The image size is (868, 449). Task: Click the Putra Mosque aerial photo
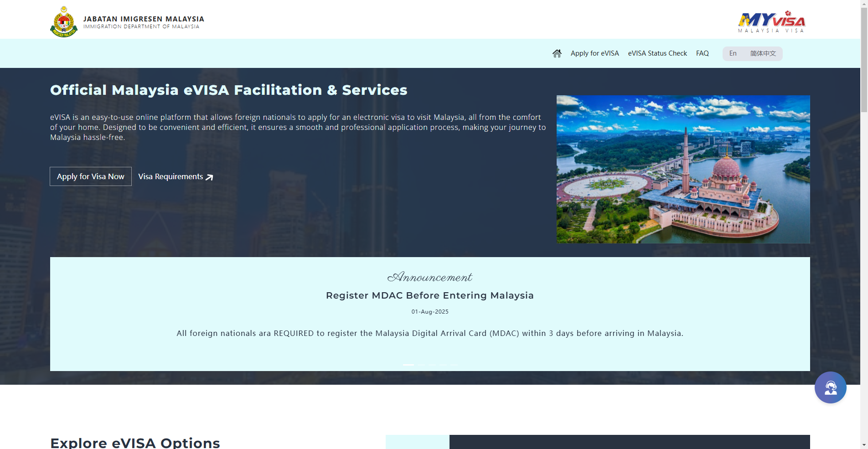tap(683, 169)
